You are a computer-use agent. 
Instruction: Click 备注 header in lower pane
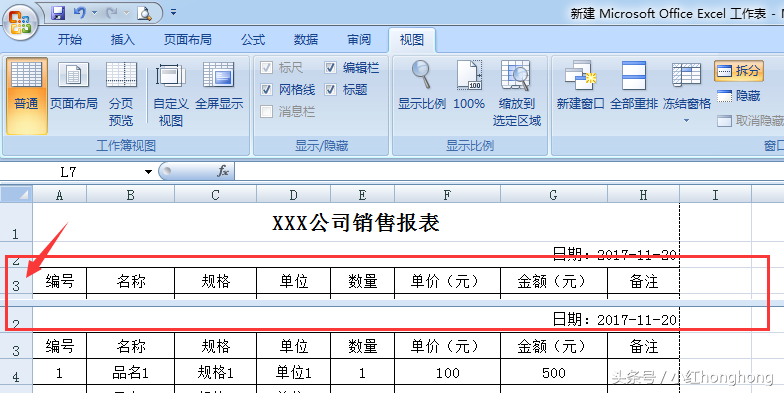tap(644, 346)
